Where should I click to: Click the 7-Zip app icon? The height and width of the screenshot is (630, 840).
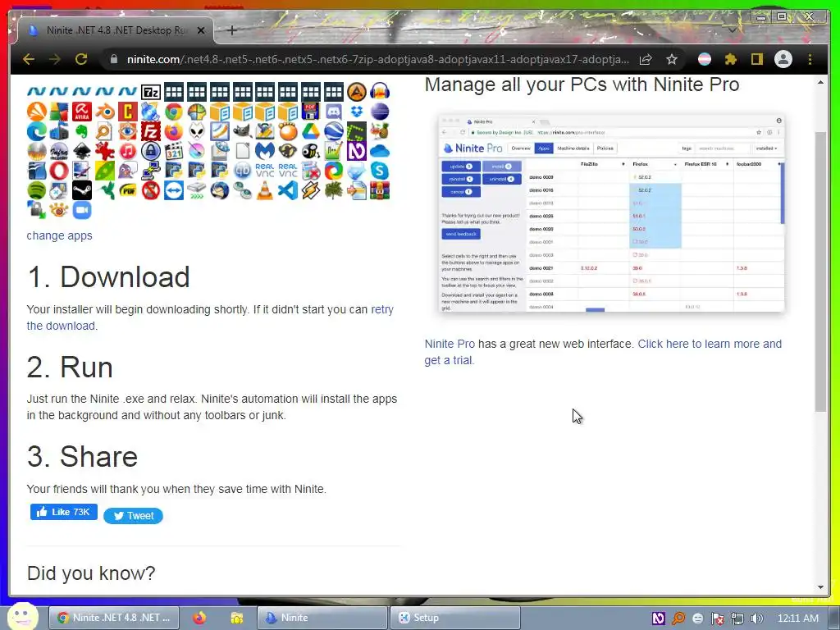click(151, 92)
